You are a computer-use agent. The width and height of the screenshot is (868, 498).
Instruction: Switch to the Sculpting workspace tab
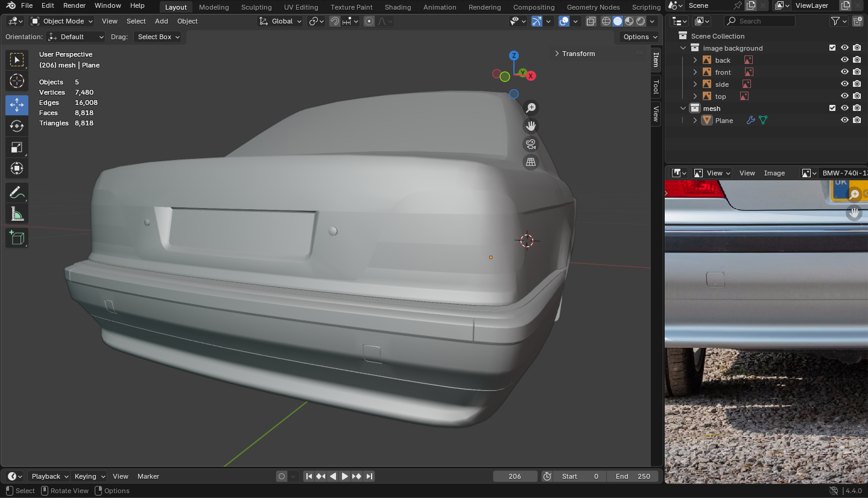pyautogui.click(x=256, y=7)
